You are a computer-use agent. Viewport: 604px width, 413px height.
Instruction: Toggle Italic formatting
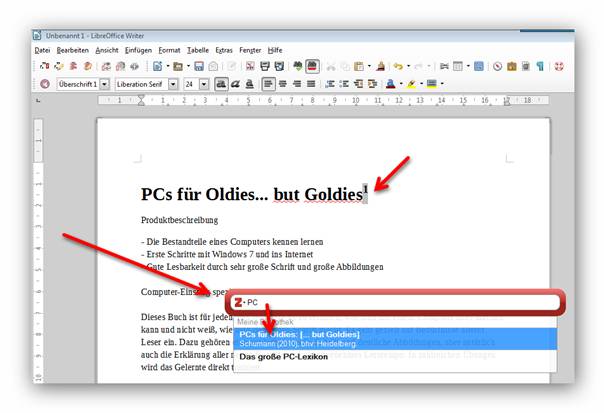coord(235,84)
